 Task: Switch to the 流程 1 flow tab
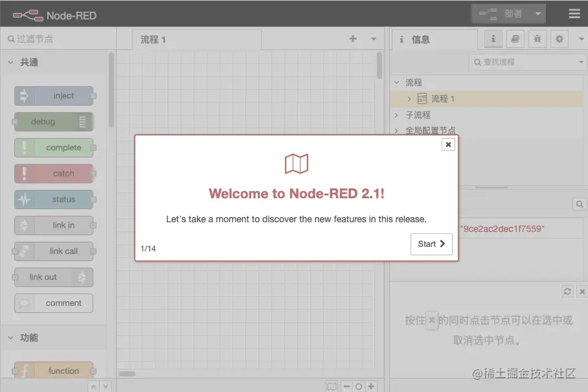tap(197, 40)
